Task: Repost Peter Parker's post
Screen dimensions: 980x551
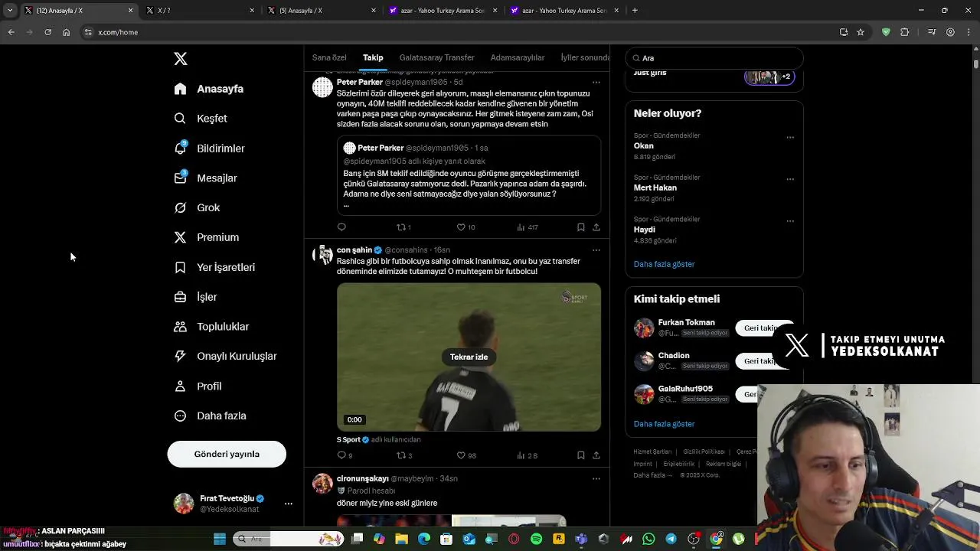Action: click(403, 227)
